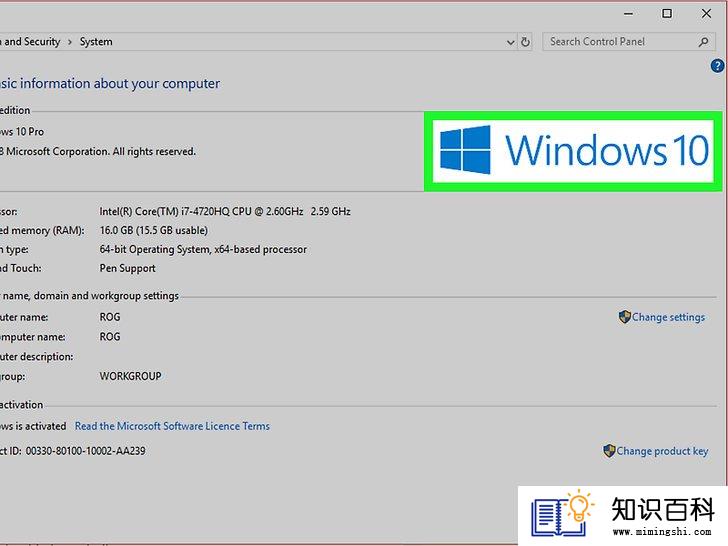Click the Windows 10 logo image
The width and height of the screenshot is (728, 546).
tap(573, 150)
